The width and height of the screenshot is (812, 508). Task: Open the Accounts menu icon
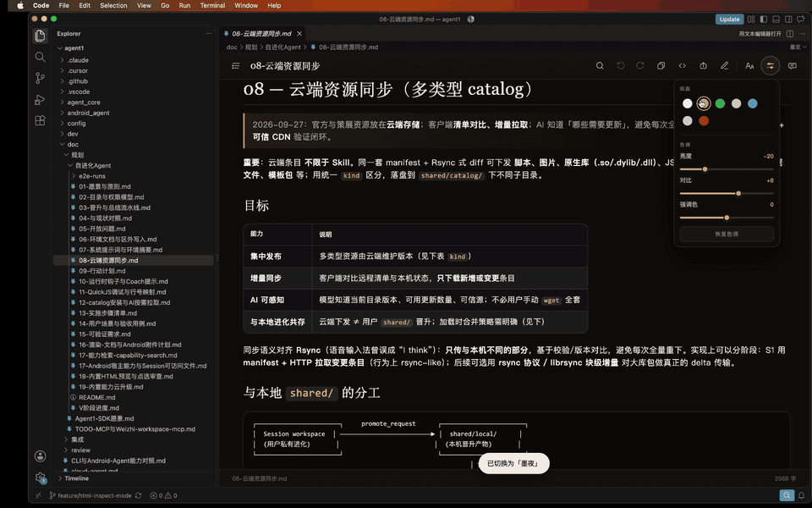pos(40,456)
